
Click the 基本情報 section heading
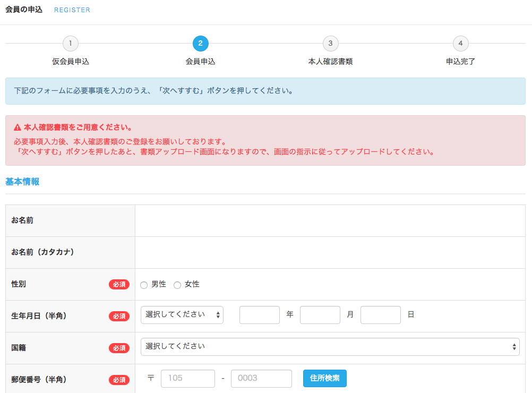[22, 182]
